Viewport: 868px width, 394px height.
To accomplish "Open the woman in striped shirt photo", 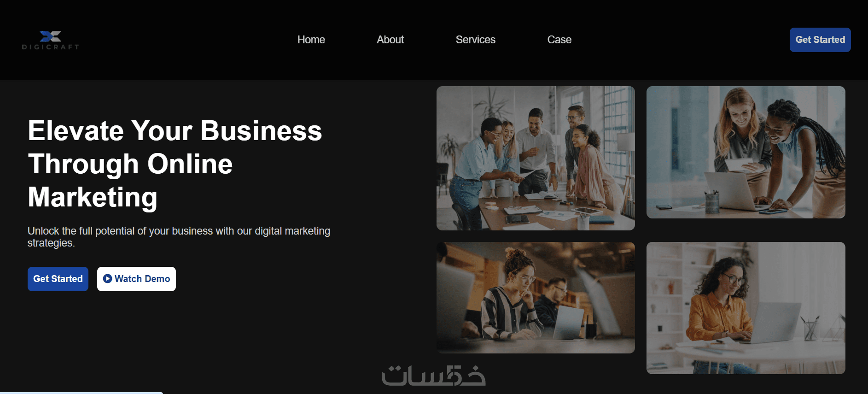I will [536, 298].
